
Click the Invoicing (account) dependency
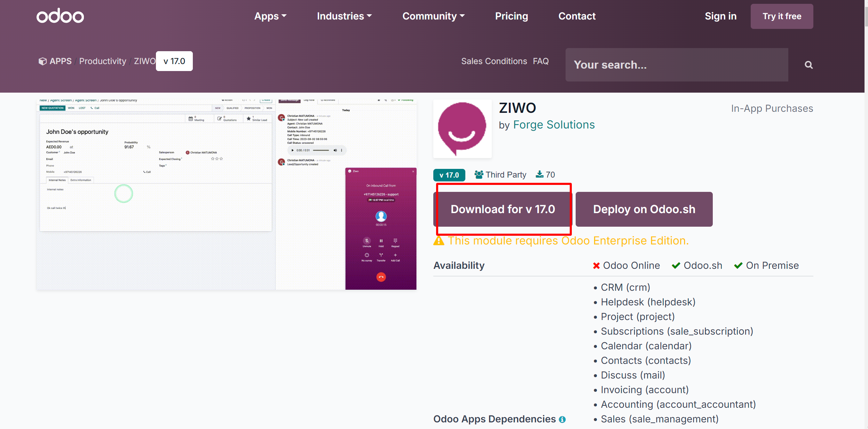pyautogui.click(x=645, y=390)
